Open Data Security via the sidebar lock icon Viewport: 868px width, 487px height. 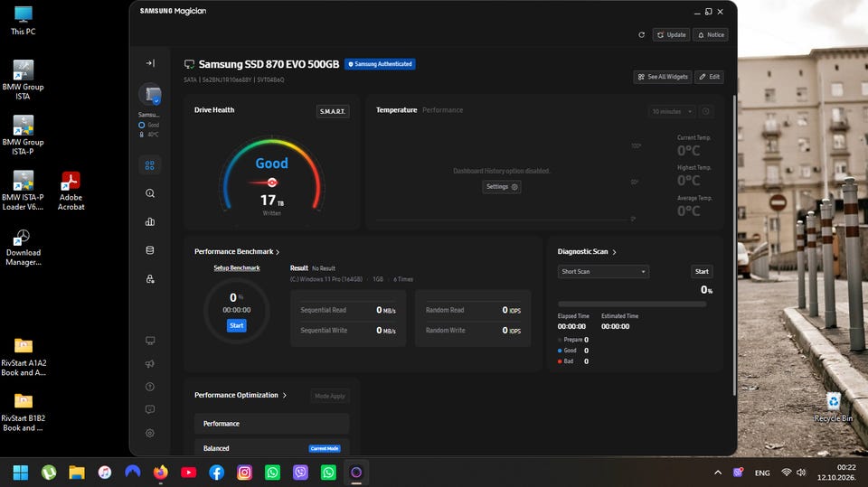(x=149, y=279)
